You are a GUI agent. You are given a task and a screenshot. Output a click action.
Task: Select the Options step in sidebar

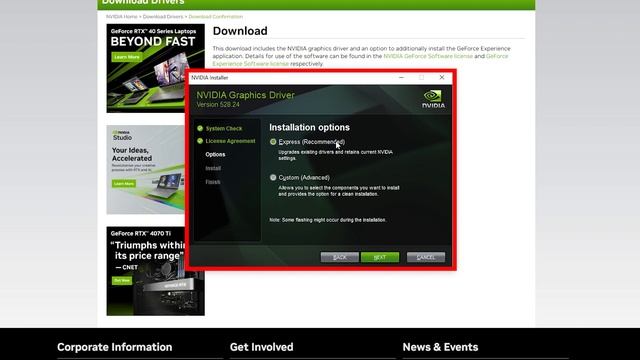(x=215, y=155)
